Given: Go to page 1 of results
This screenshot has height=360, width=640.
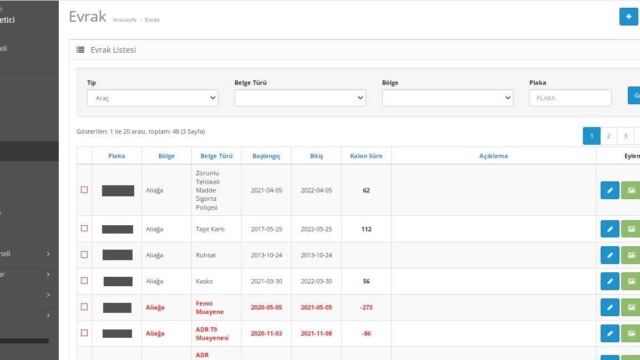Looking at the screenshot, I should click(591, 136).
